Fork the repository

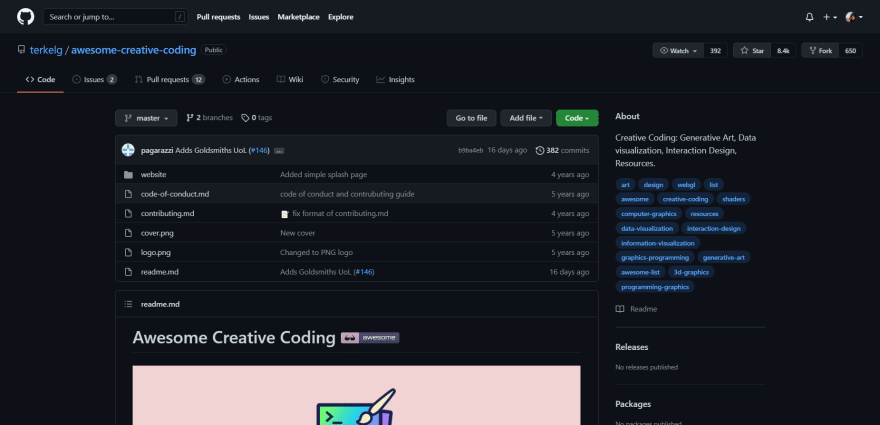click(x=820, y=51)
